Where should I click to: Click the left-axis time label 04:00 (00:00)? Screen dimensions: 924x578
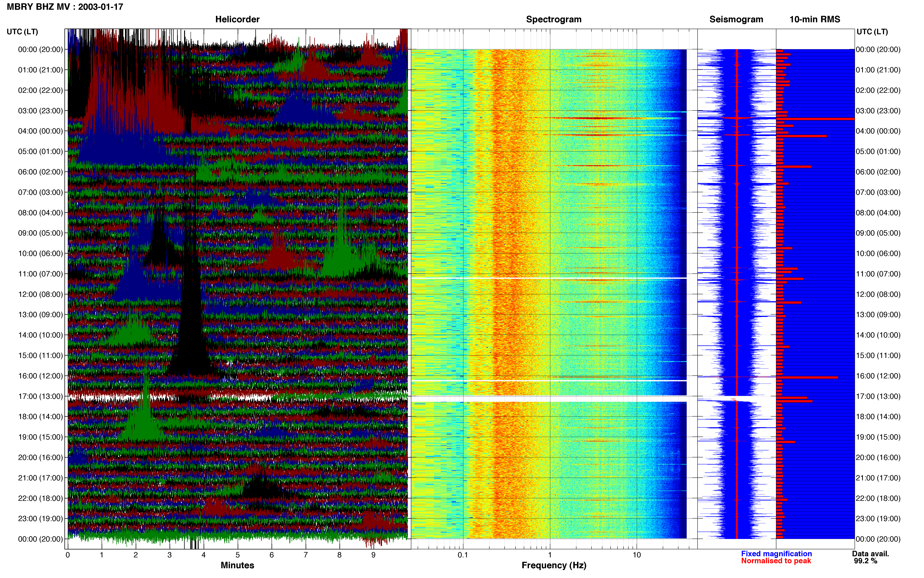click(x=41, y=131)
